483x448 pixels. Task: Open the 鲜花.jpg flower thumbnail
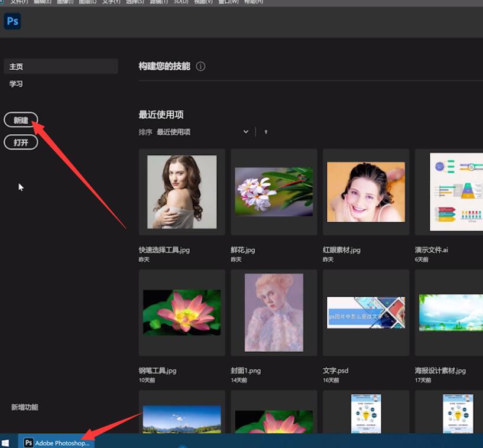[x=274, y=192]
